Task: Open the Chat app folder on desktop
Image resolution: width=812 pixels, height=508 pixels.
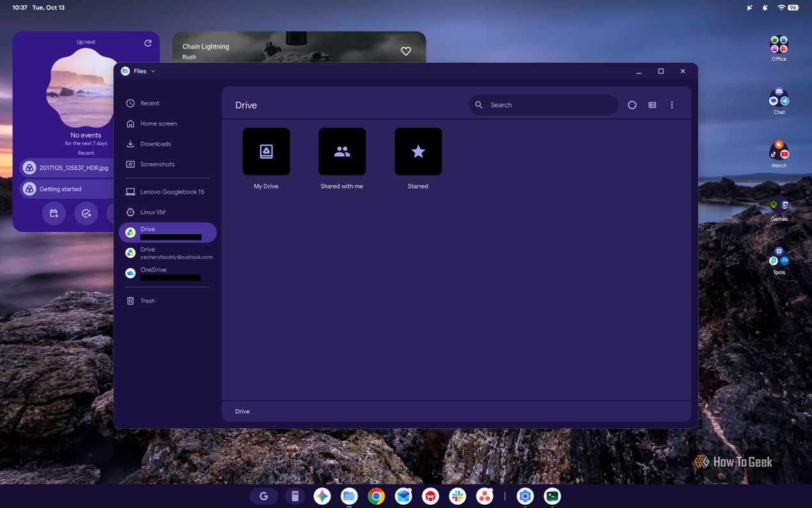Action: 779,102
